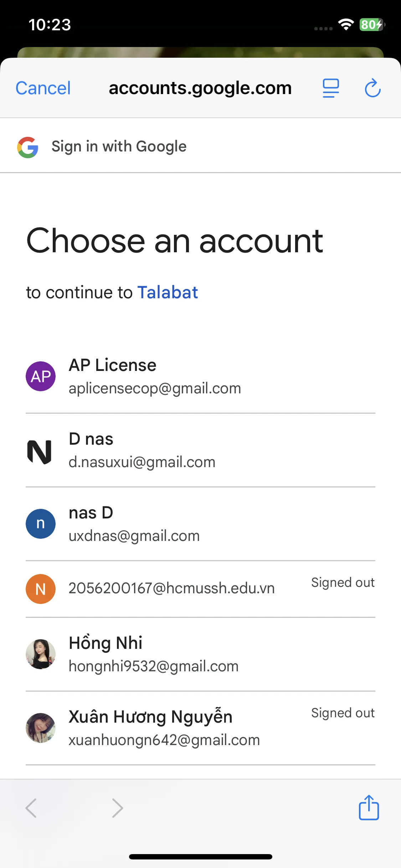The height and width of the screenshot is (868, 401).
Task: Tap the orange N avatar icon
Action: pos(41,589)
